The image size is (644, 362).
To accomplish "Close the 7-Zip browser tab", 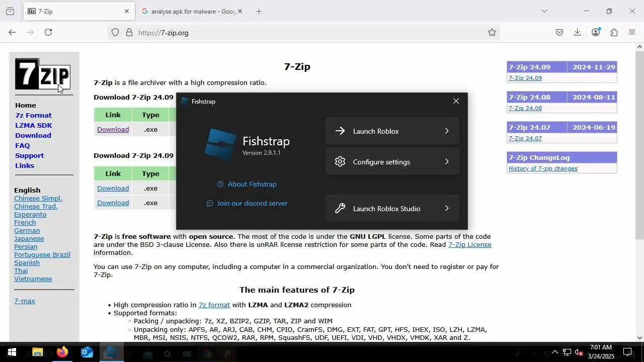I will (x=127, y=11).
